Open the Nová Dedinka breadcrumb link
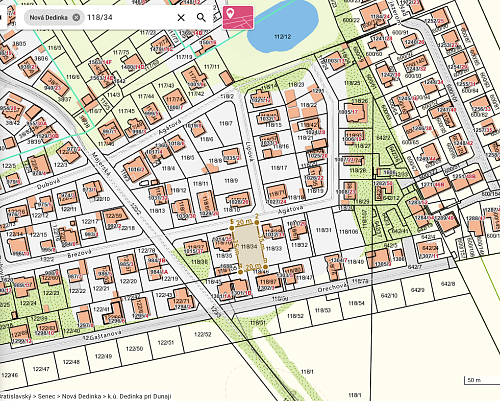The image size is (500, 401). coord(81,396)
